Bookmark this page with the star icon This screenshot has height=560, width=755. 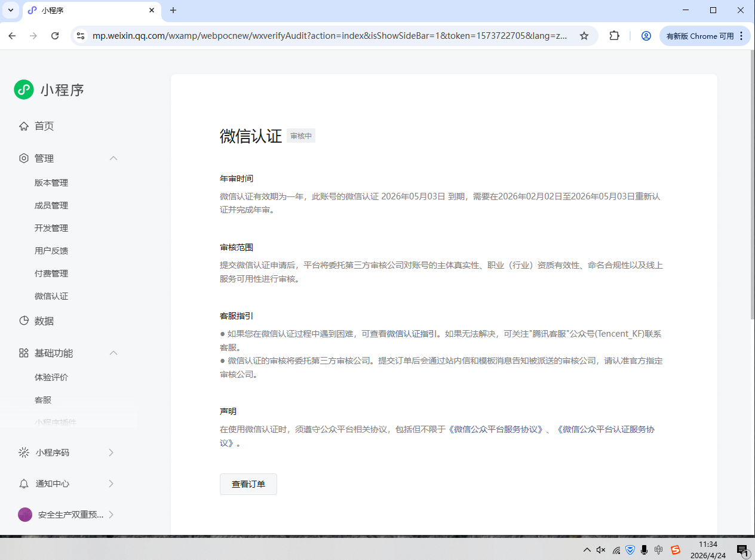point(584,36)
